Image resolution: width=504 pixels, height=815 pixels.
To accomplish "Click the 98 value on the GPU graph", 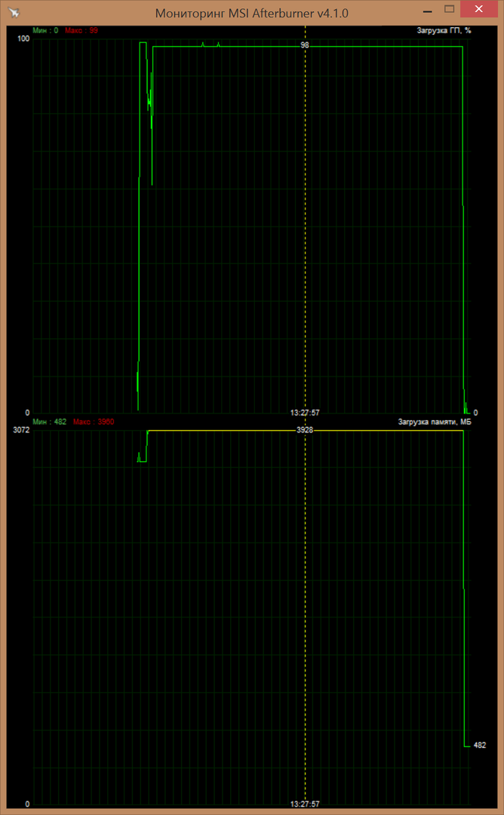I will 305,45.
